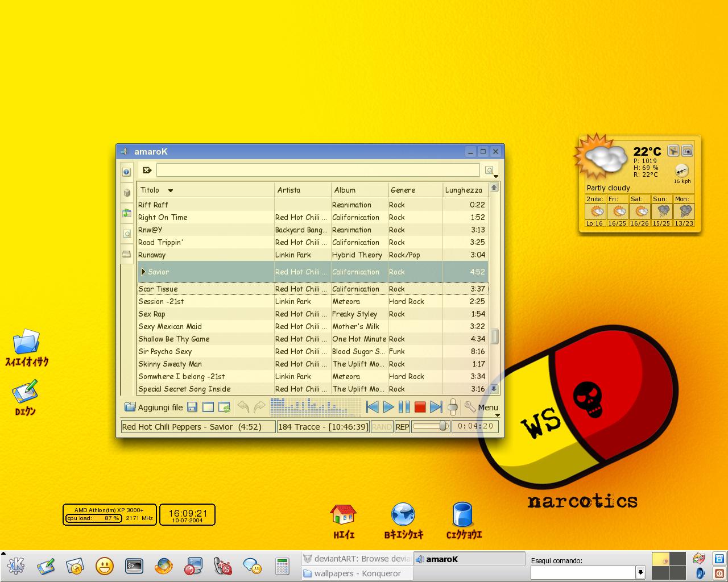Image resolution: width=728 pixels, height=582 pixels.
Task: Launch the Firefox browser from the panel
Action: 164,566
